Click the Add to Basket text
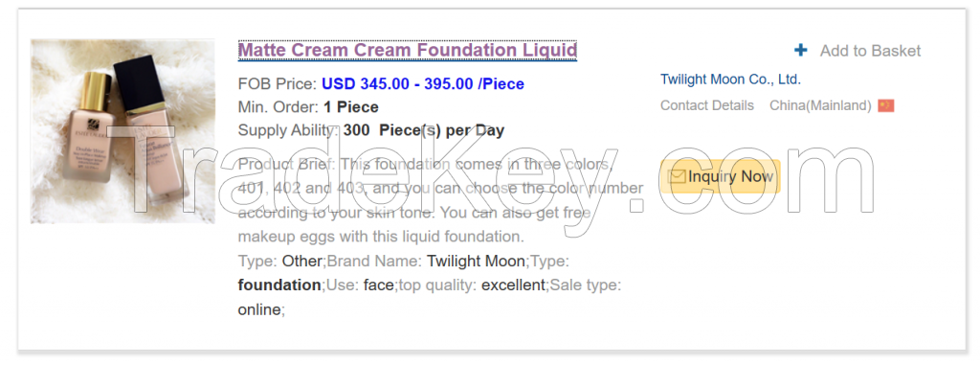The height and width of the screenshot is (365, 980). pos(870,51)
